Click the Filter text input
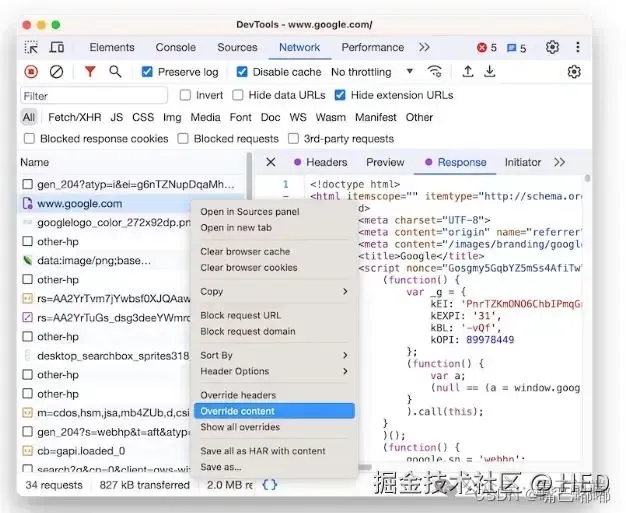The height and width of the screenshot is (513, 626). [x=94, y=96]
